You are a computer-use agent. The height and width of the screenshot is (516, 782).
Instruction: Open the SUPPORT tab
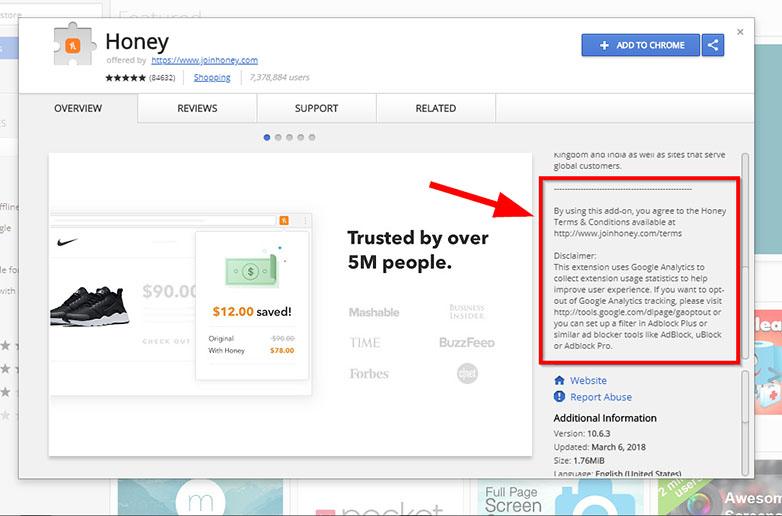[316, 108]
